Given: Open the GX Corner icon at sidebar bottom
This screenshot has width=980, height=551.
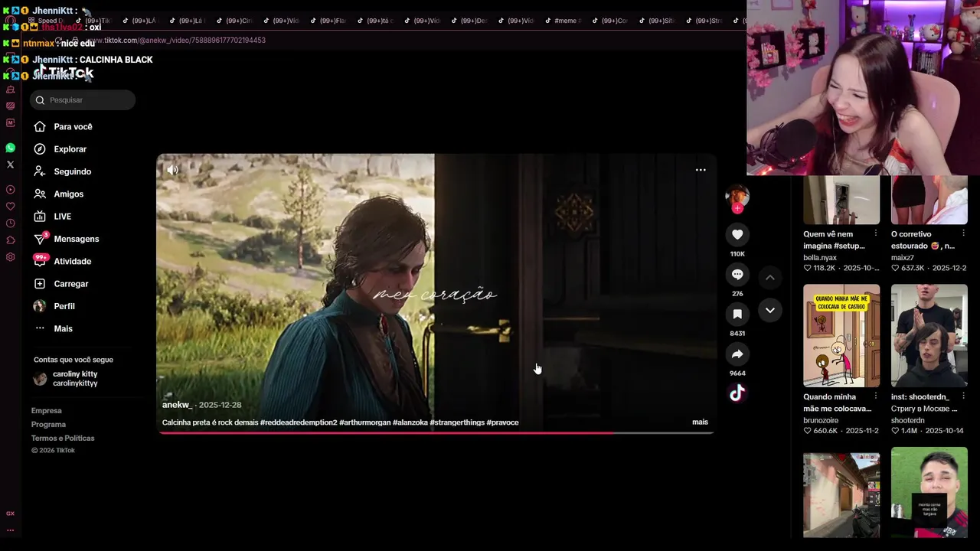Looking at the screenshot, I should pyautogui.click(x=10, y=514).
